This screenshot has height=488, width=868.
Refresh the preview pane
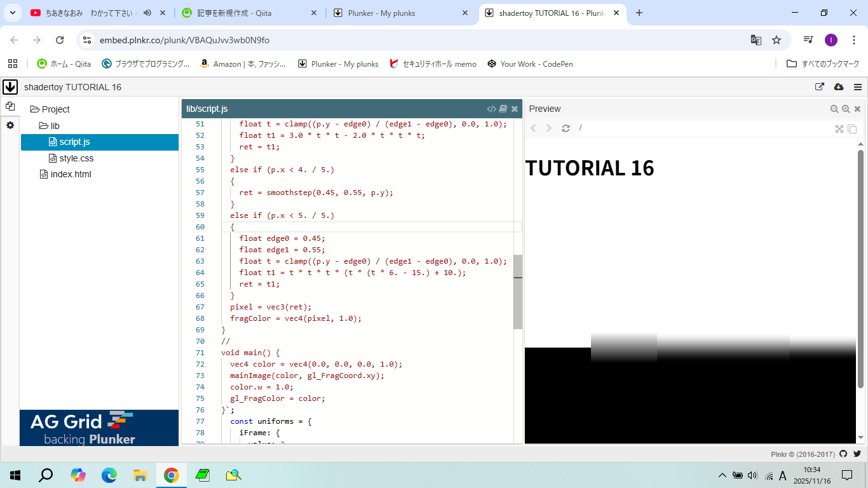(566, 128)
